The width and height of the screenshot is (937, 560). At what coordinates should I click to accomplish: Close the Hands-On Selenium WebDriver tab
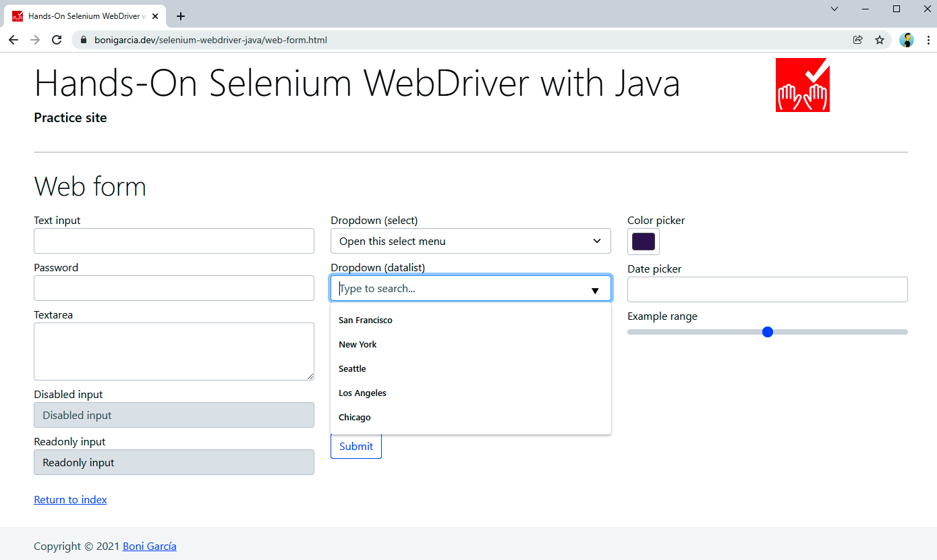[154, 16]
